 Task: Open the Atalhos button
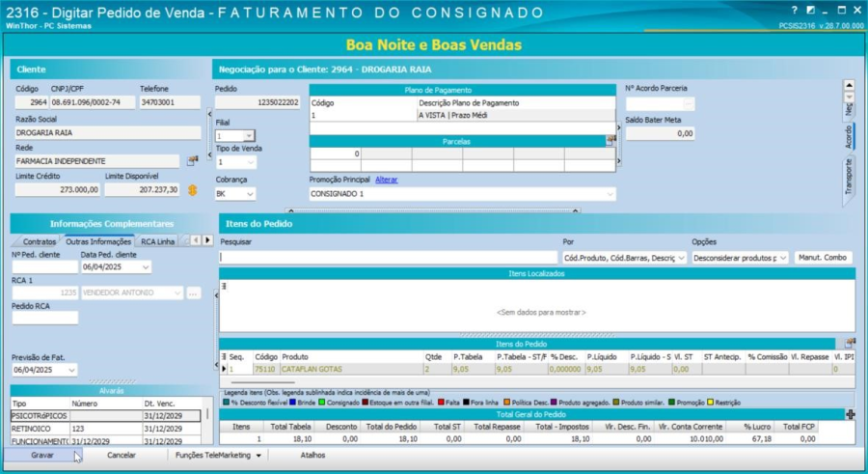[x=312, y=455]
